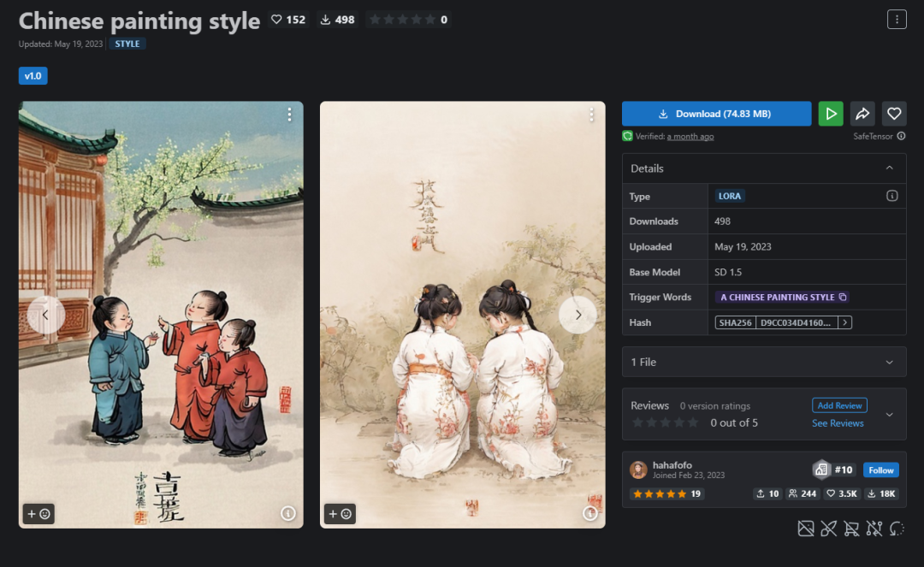Click the Base Model value SD 1.5
This screenshot has height=567, width=924.
tap(728, 272)
